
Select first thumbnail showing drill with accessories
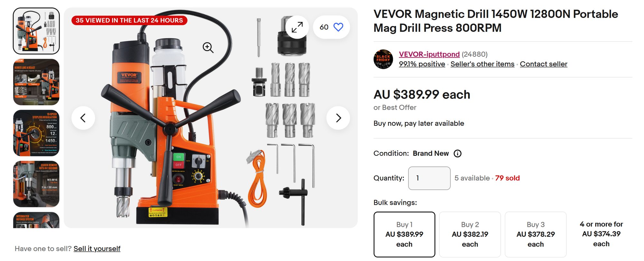tap(36, 31)
